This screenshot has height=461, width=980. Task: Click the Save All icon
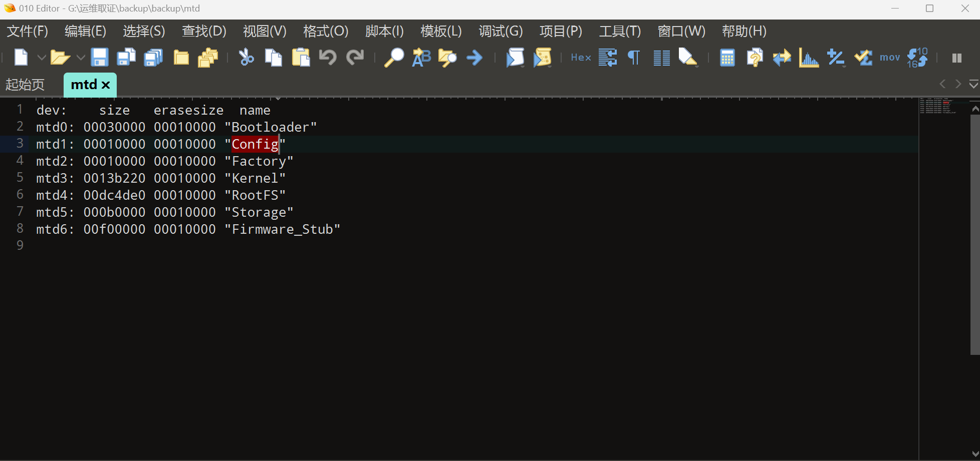pos(153,58)
